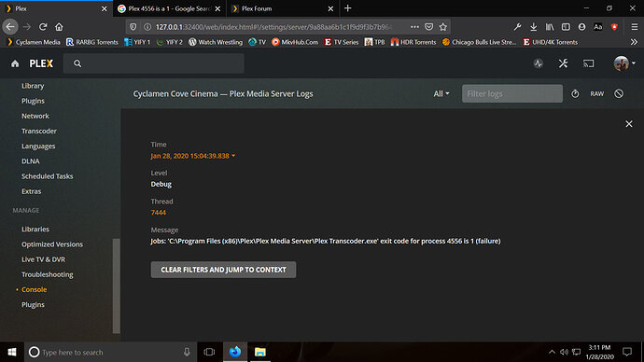Open Live TV & DVR page

(43, 259)
